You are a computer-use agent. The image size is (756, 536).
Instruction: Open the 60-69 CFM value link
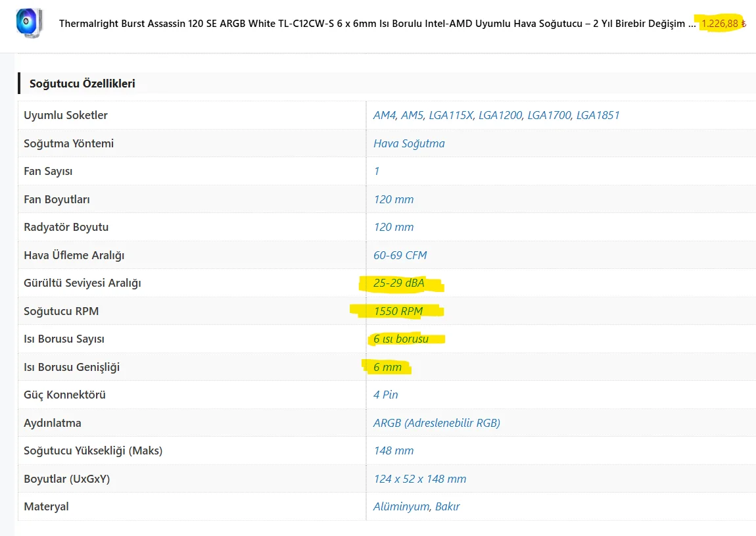pos(400,255)
